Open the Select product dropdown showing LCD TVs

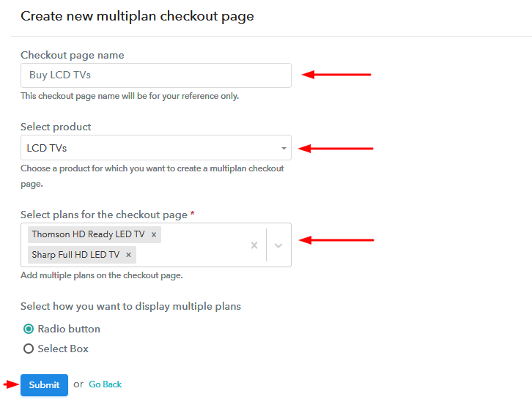pyautogui.click(x=156, y=148)
